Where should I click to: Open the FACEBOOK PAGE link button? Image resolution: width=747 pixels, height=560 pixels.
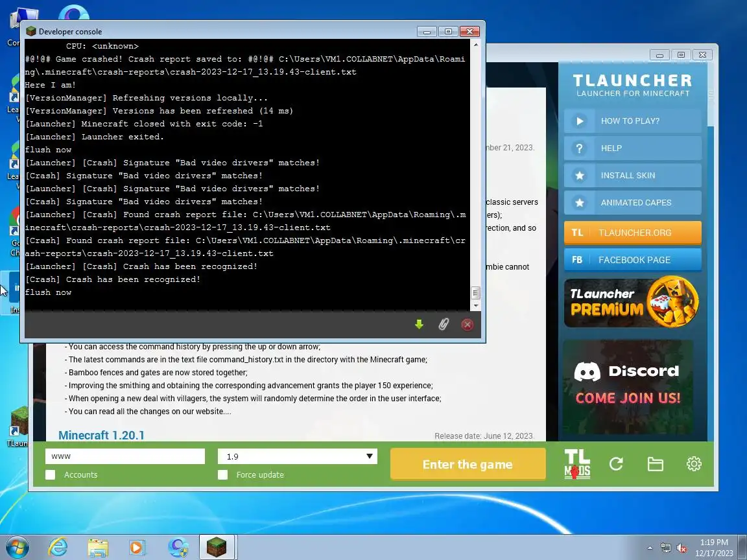click(632, 259)
